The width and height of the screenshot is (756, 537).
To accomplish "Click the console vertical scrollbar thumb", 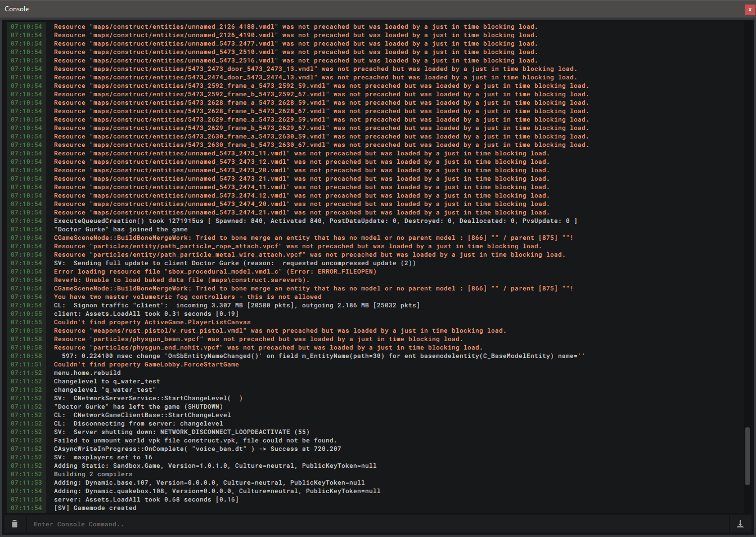I will [x=747, y=456].
